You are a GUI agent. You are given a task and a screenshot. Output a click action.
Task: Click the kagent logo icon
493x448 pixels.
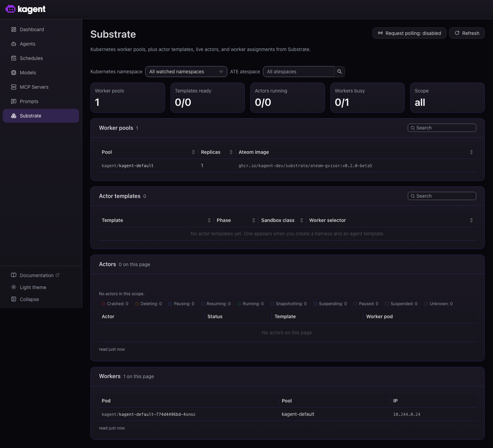(11, 9)
